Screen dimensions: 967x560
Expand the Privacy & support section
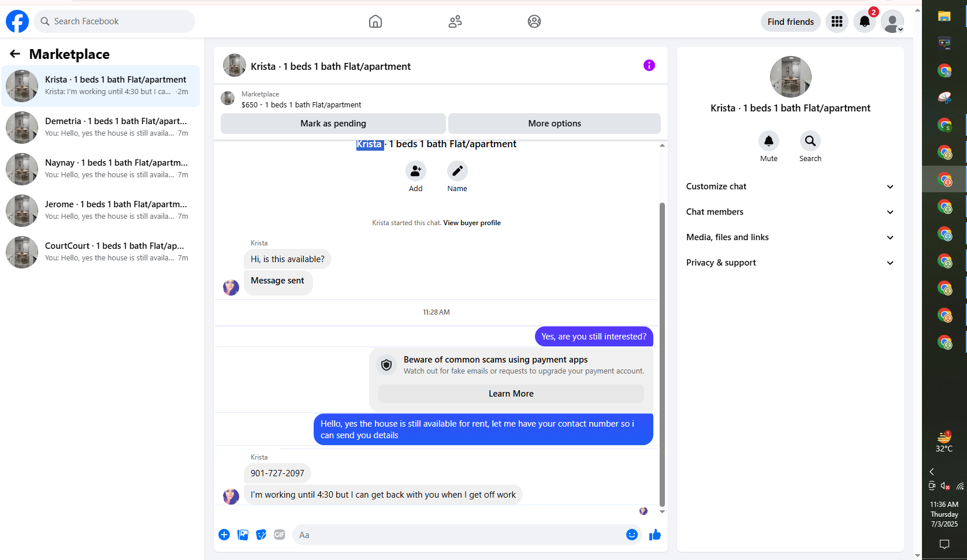coord(790,263)
